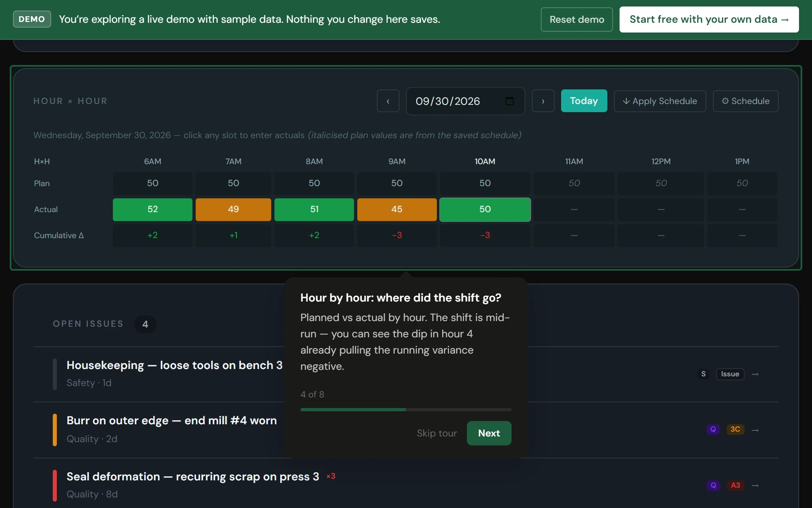Skip the tour
812x508 pixels.
437,433
